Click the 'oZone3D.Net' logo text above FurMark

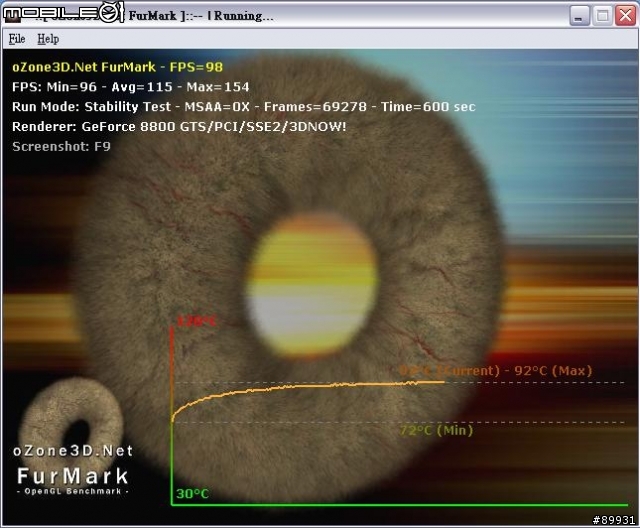73,451
